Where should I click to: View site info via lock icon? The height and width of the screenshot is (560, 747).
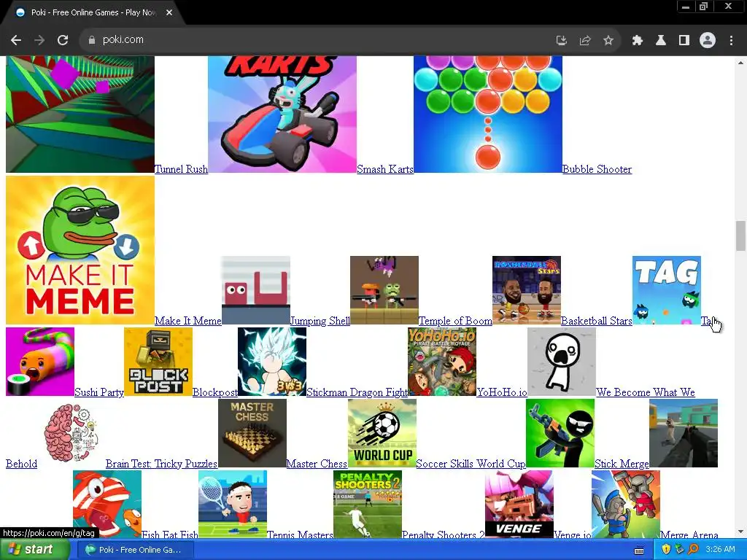pos(91,40)
